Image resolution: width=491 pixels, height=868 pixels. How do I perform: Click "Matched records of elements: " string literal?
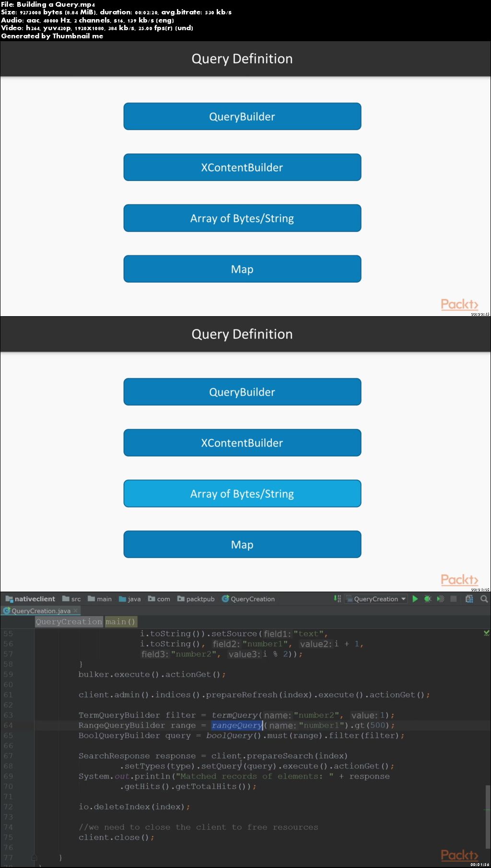coord(255,776)
